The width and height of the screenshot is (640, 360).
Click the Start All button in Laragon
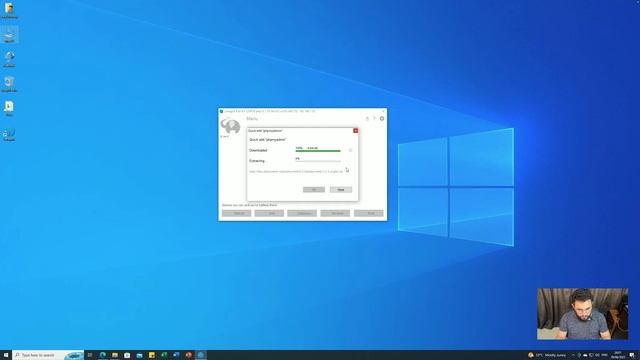236,213
